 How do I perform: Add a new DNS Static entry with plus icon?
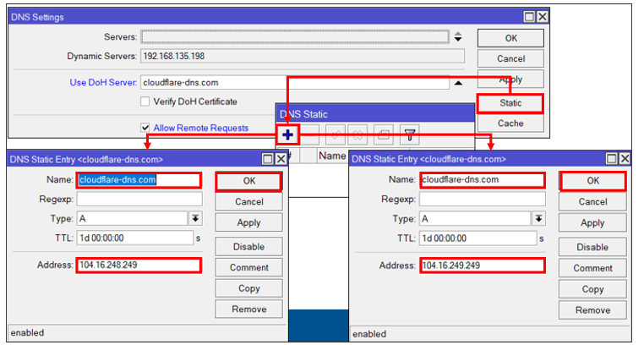[x=287, y=134]
